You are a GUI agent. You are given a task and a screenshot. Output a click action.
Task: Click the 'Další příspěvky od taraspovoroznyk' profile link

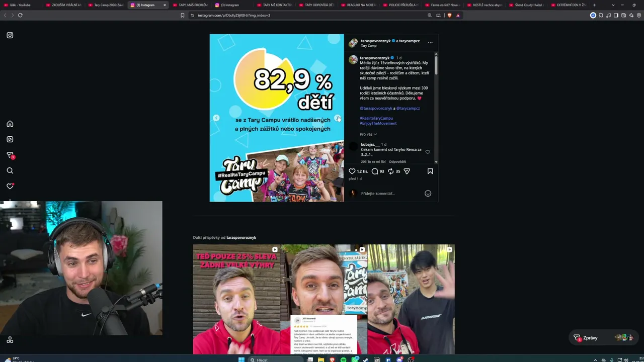[x=241, y=237]
